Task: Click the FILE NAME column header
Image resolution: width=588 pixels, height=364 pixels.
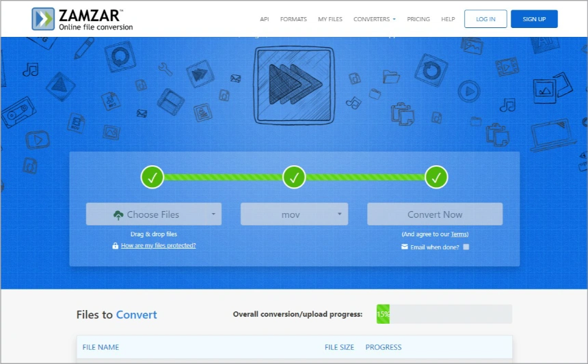Action: (x=101, y=347)
